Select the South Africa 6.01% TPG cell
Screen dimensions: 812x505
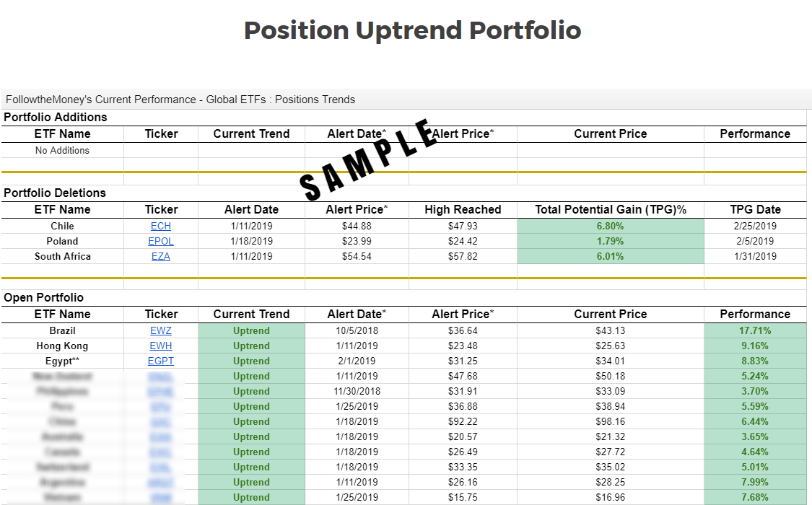(610, 256)
